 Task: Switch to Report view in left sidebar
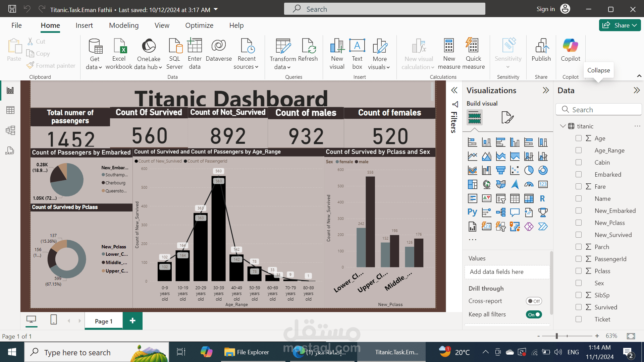click(10, 90)
